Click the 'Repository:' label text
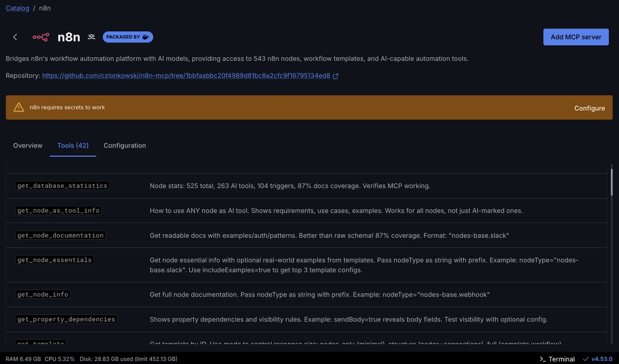 click(x=23, y=76)
